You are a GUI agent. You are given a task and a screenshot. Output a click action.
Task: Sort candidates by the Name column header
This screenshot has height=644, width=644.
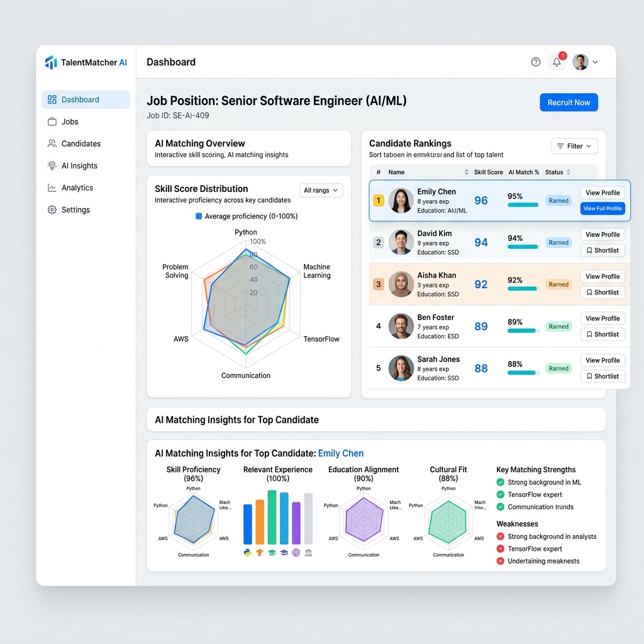click(396, 172)
